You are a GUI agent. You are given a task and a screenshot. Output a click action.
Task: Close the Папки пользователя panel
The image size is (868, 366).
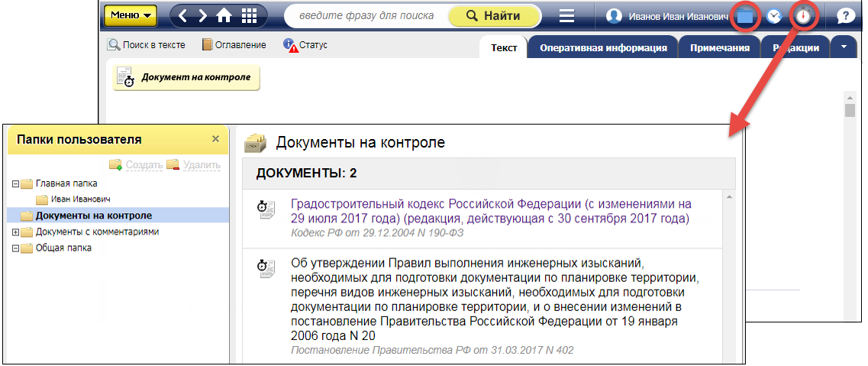[215, 139]
